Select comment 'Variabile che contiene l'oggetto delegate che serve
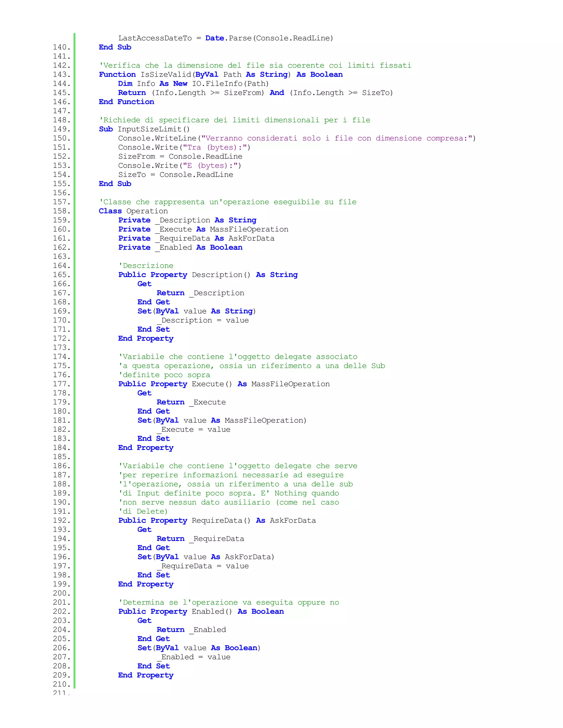This screenshot has height=728, width=563. point(238,466)
